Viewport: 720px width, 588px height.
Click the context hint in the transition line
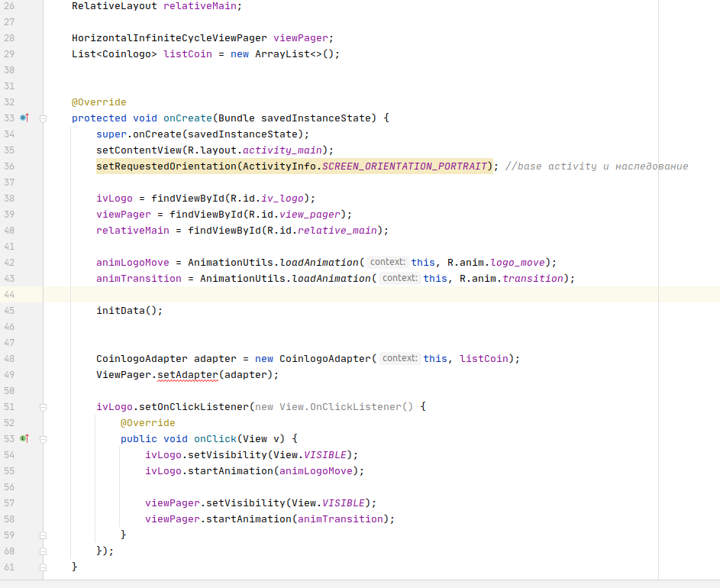[400, 279]
